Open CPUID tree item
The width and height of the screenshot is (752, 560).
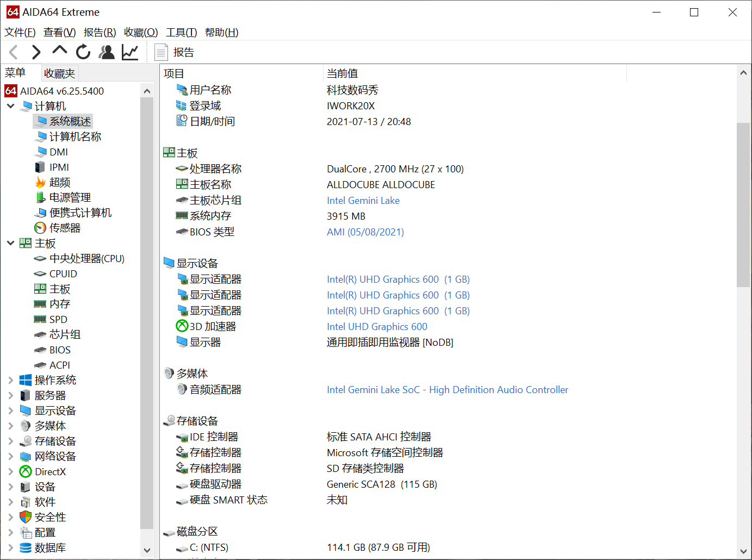(x=56, y=273)
